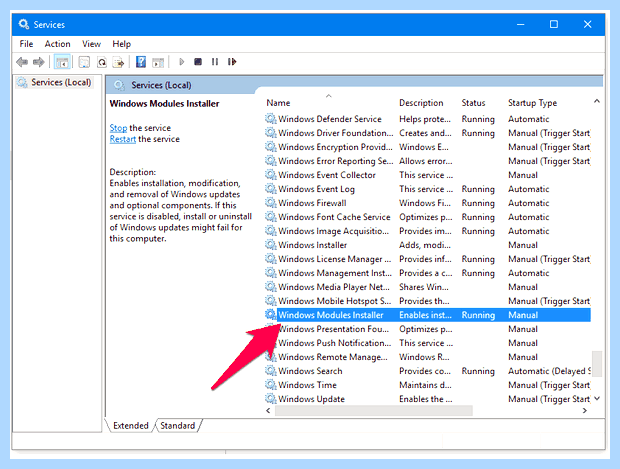The width and height of the screenshot is (620, 469).
Task: Select the Windows Presentation Fou... row
Action: click(427, 329)
